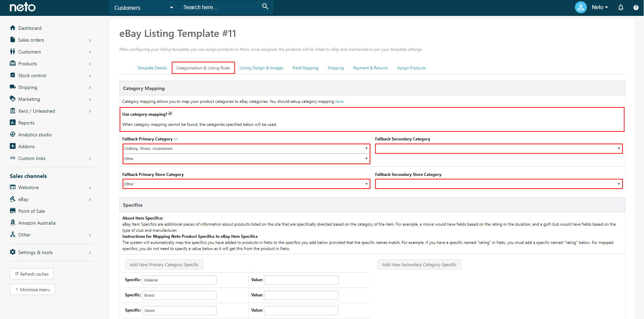Click the Stock control clipboard icon

pos(13,75)
